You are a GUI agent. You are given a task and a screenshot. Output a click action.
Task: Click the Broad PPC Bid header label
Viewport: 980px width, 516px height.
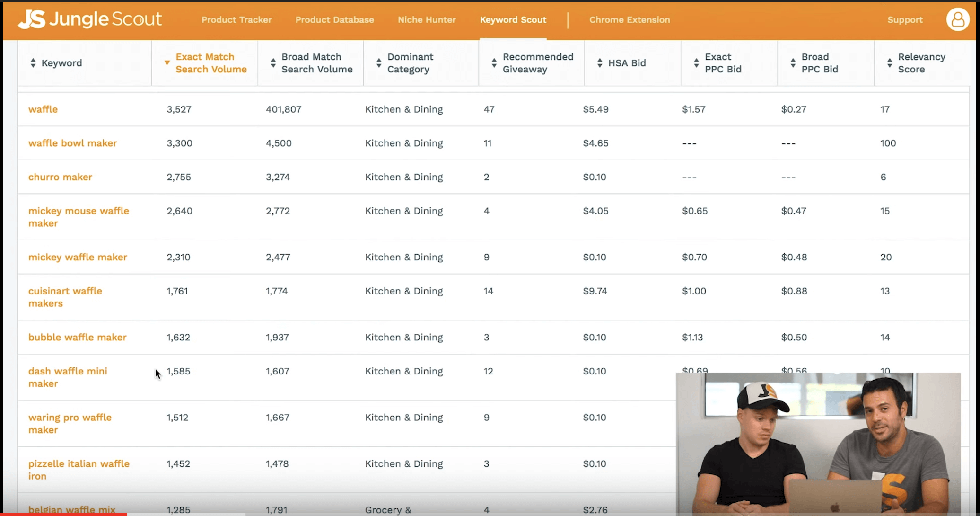[x=819, y=63]
